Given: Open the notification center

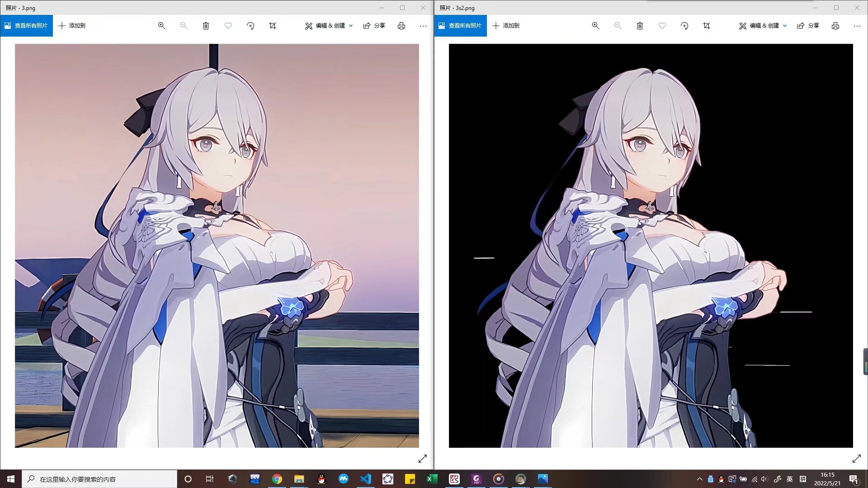Looking at the screenshot, I should point(854,479).
